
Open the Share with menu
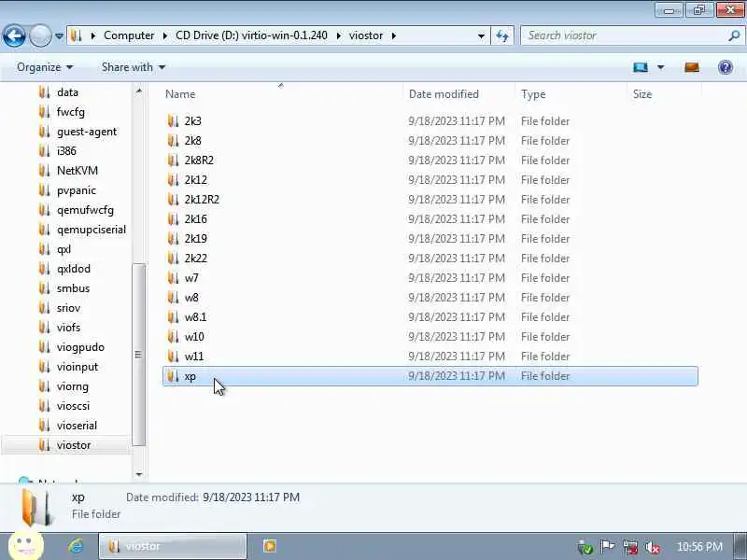tap(133, 67)
